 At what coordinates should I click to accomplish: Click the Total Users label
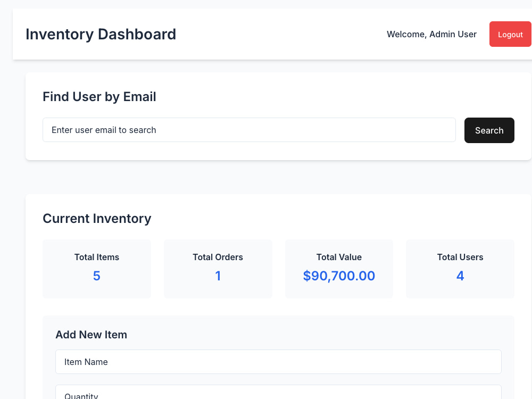point(460,257)
